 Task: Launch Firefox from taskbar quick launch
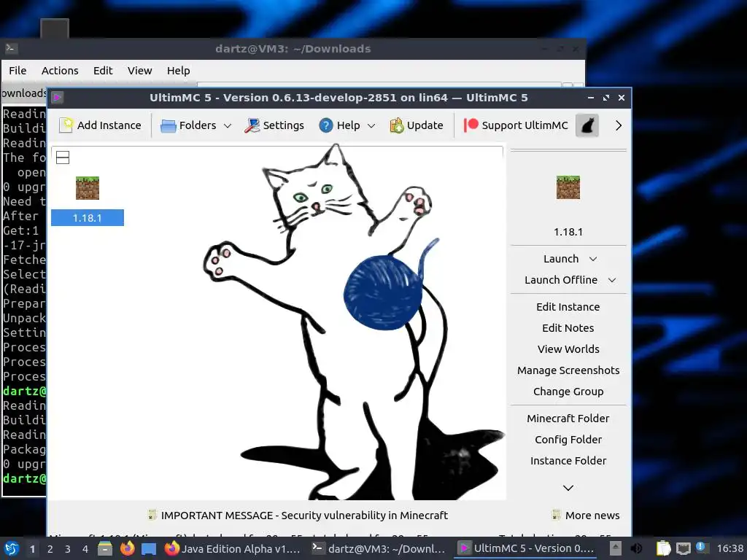click(127, 548)
